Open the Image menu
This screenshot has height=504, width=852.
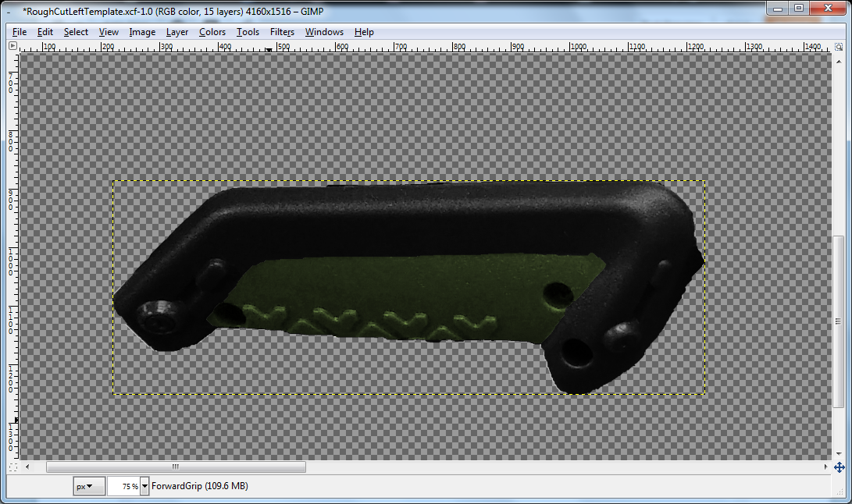pos(141,32)
